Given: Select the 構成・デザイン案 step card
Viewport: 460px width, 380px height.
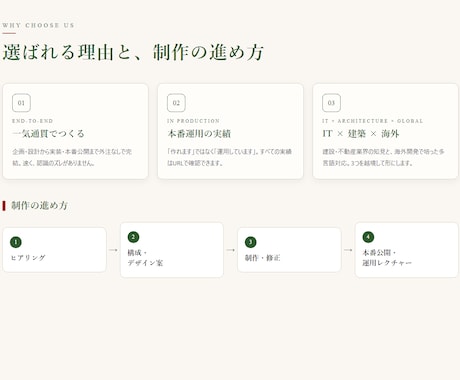Looking at the screenshot, I should pyautogui.click(x=172, y=250).
